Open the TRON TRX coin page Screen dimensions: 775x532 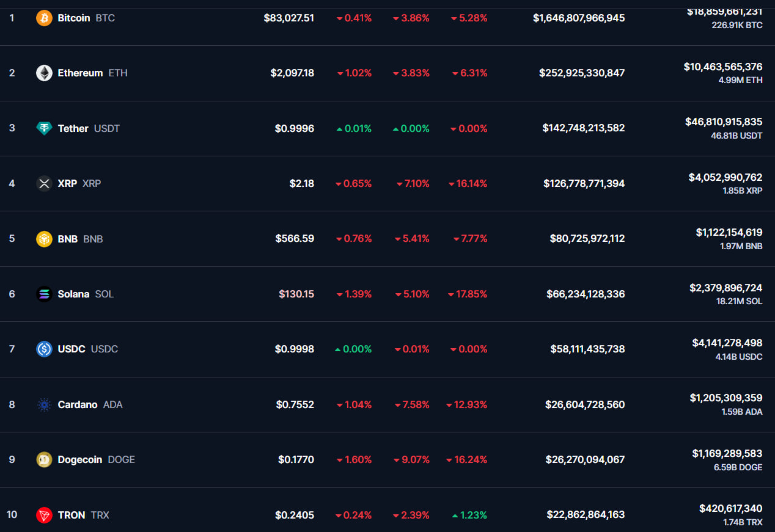pyautogui.click(x=84, y=515)
